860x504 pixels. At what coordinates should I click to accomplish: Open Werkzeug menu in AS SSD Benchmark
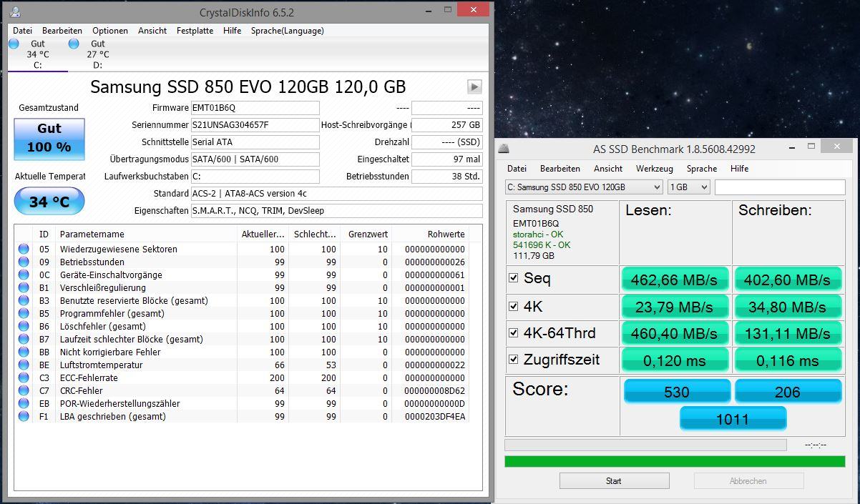point(655,169)
